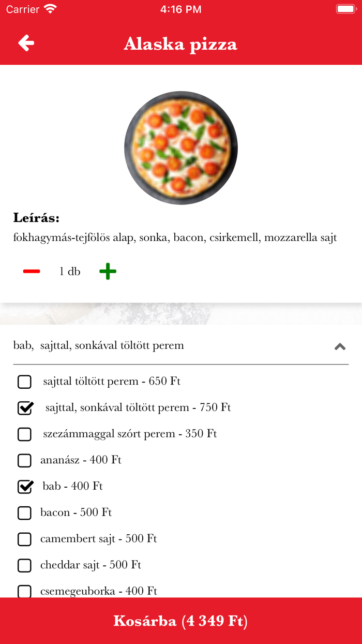362x644 pixels.
Task: Decrease quantity with red minus icon
Action: coord(32,271)
